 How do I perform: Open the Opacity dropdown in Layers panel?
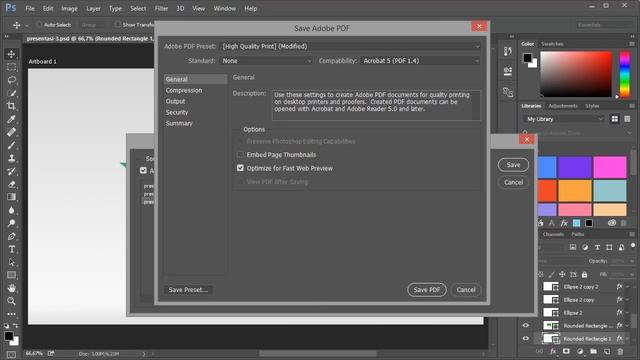632,261
